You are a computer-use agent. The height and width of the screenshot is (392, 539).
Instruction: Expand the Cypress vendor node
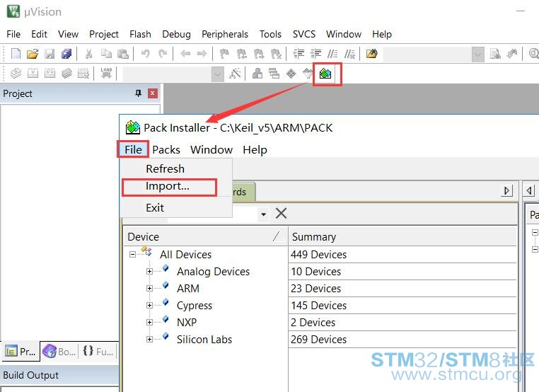pos(149,306)
